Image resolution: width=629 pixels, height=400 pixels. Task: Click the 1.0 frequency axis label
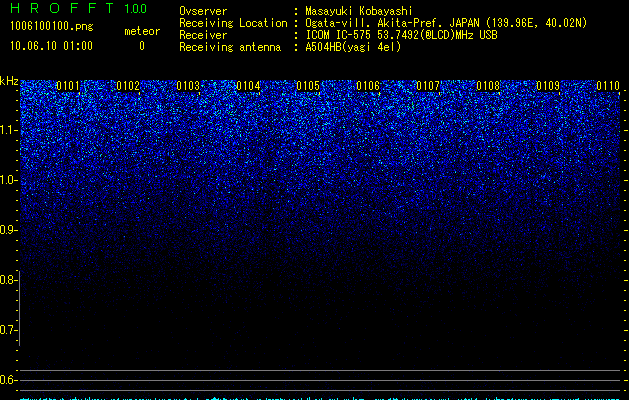(8, 180)
